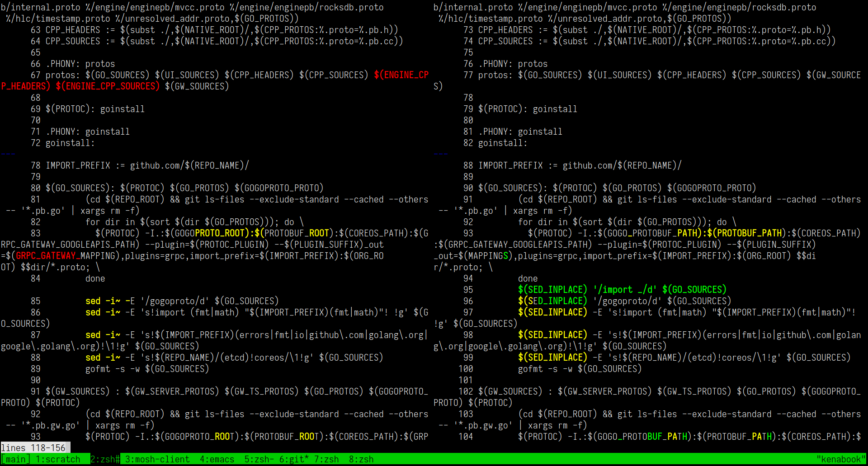
Task: Click the 'goinstall:' target on line 82
Action: coord(502,142)
